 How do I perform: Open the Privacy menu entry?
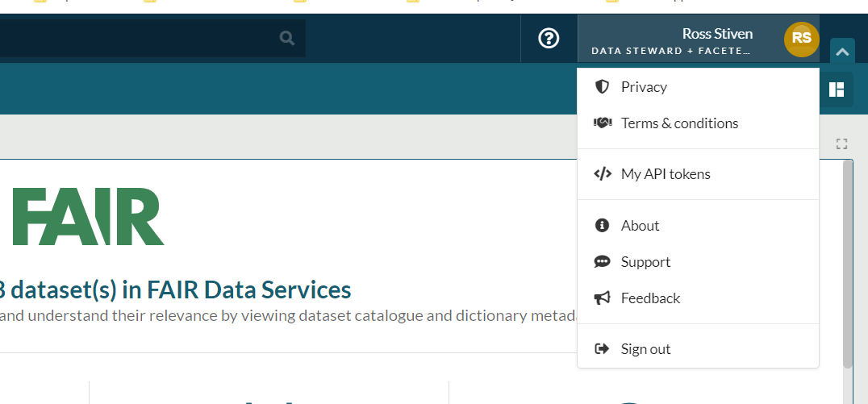point(644,87)
